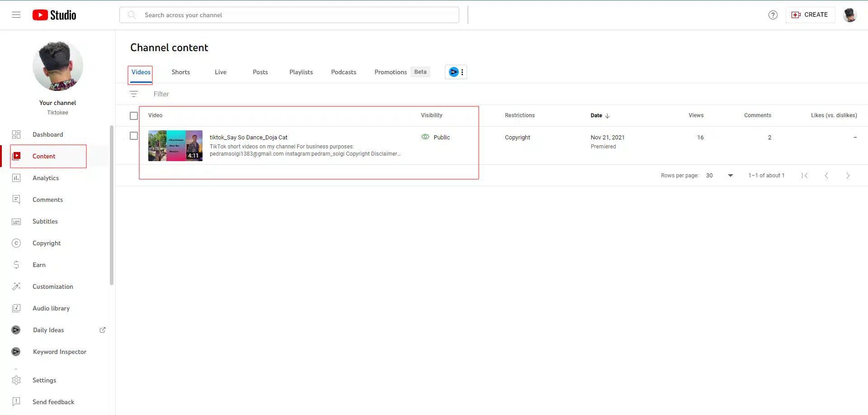Open the tiktok_Say So Dance_Doja Cat title
This screenshot has height=415, width=868.
[x=248, y=137]
